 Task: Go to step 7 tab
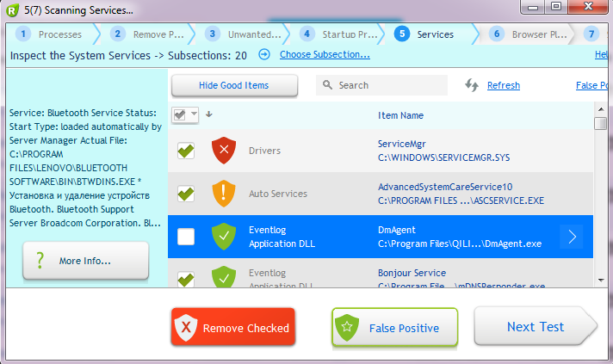593,34
